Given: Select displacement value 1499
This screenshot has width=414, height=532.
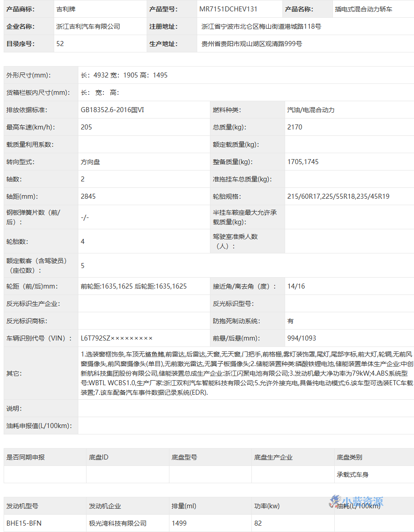Looking at the screenshot, I should point(179,523).
